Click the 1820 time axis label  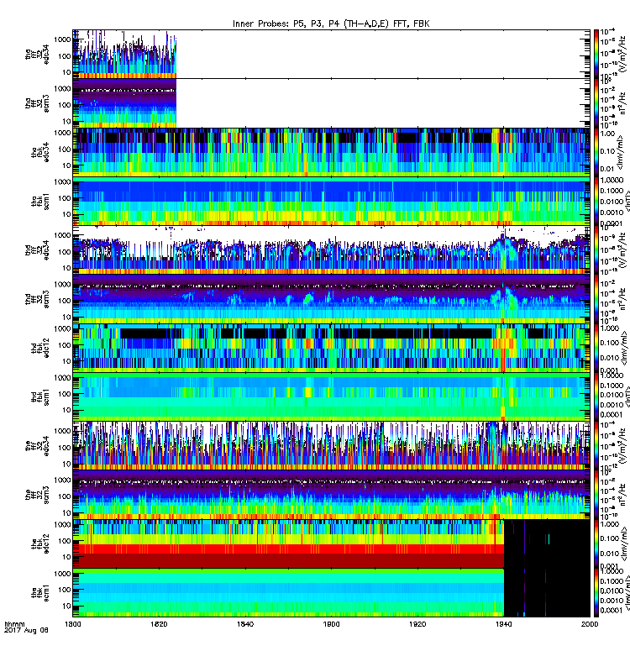click(159, 624)
